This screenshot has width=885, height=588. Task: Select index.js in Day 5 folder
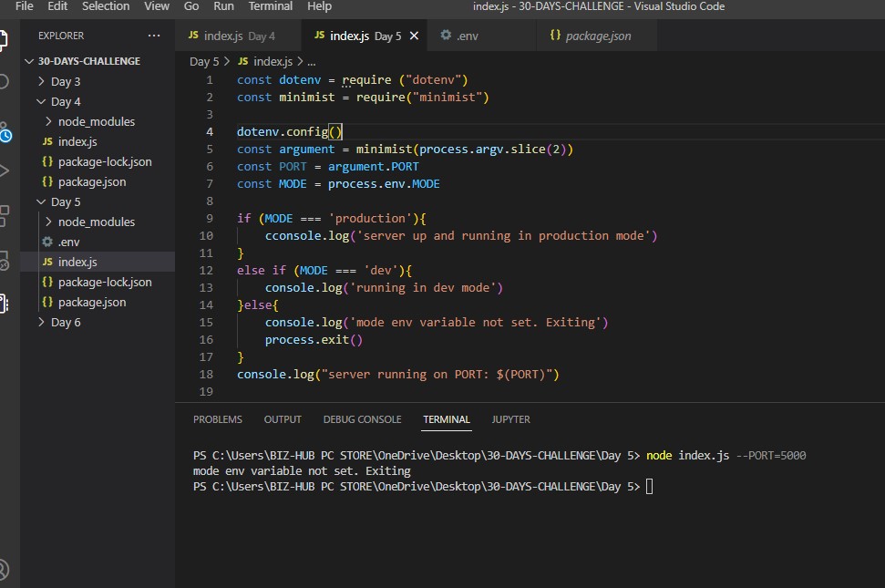pos(77,262)
